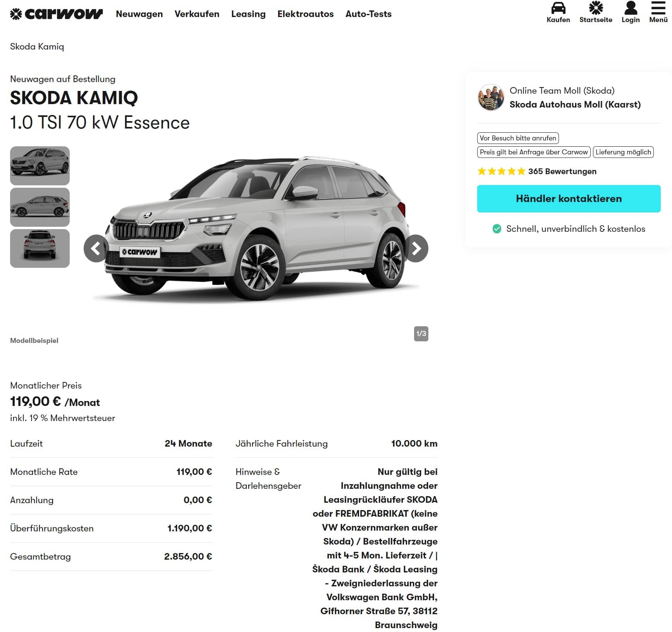Screen dimensions: 672x632
Task: Open the Auto-Tests menu
Action: click(x=368, y=14)
